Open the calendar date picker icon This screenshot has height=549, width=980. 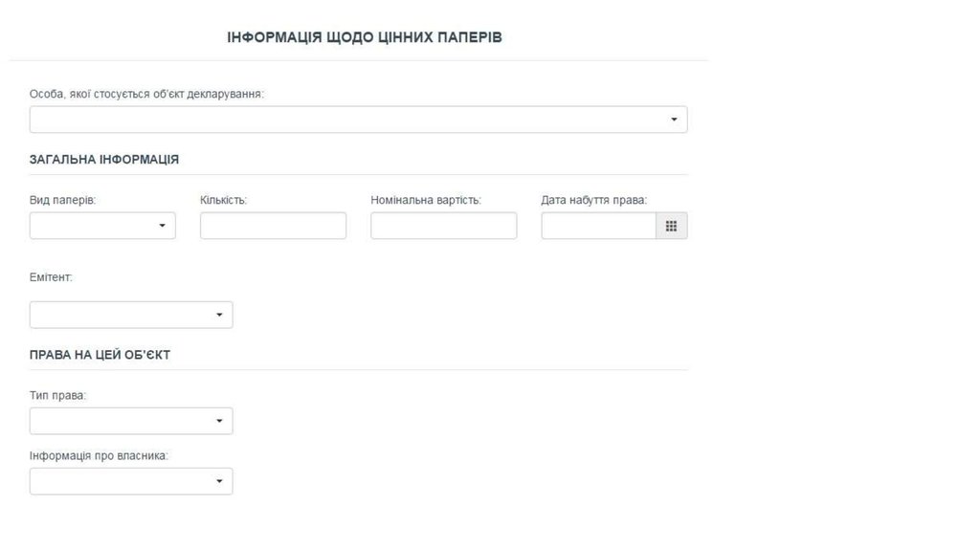[671, 226]
